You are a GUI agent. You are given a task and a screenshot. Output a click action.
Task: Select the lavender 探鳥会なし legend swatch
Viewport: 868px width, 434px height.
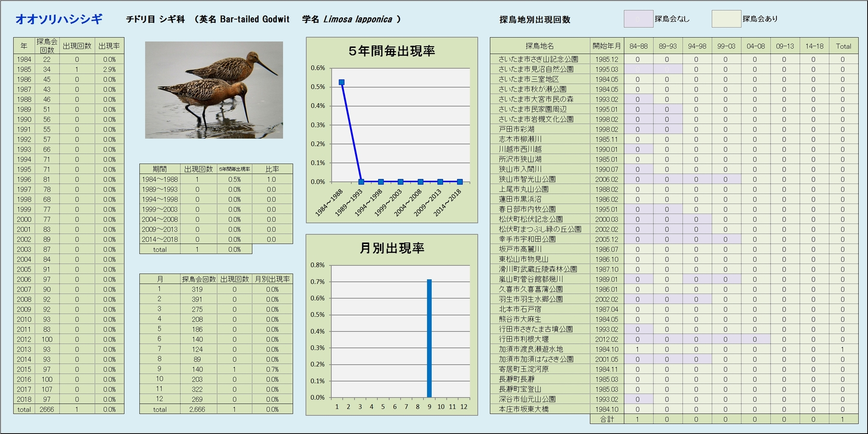pyautogui.click(x=638, y=19)
